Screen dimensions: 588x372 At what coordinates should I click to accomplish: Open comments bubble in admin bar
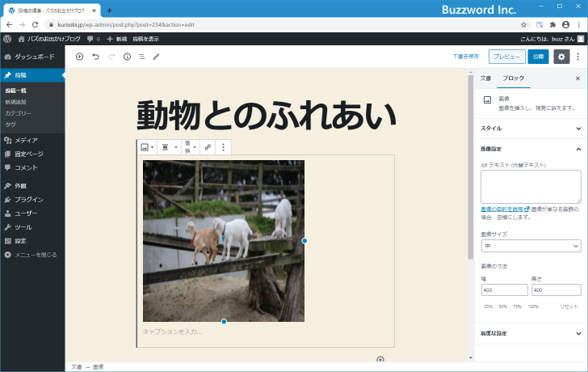coord(94,39)
